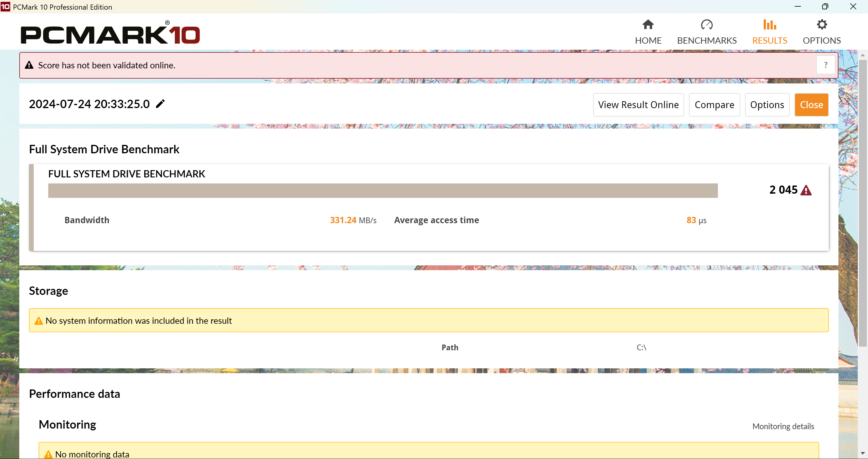This screenshot has height=459, width=868.
Task: Select the BENCHMARKS tab label
Action: (x=706, y=40)
